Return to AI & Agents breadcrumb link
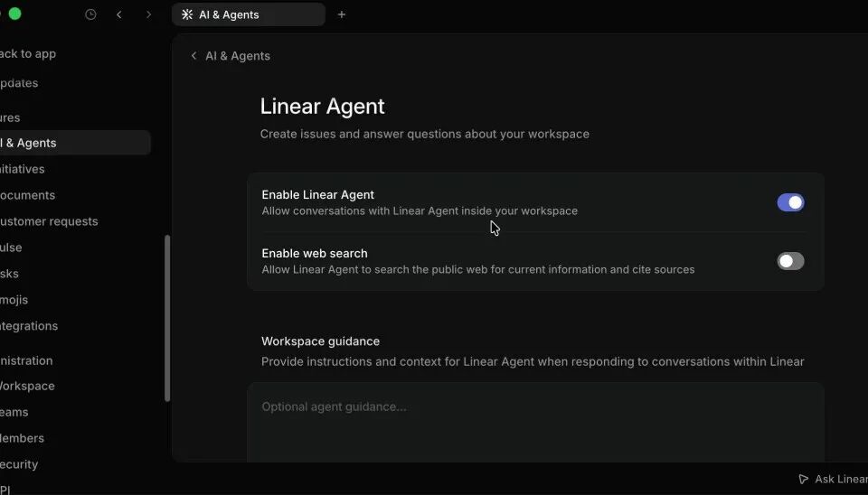Screen dimensions: 868x495 click(238, 56)
